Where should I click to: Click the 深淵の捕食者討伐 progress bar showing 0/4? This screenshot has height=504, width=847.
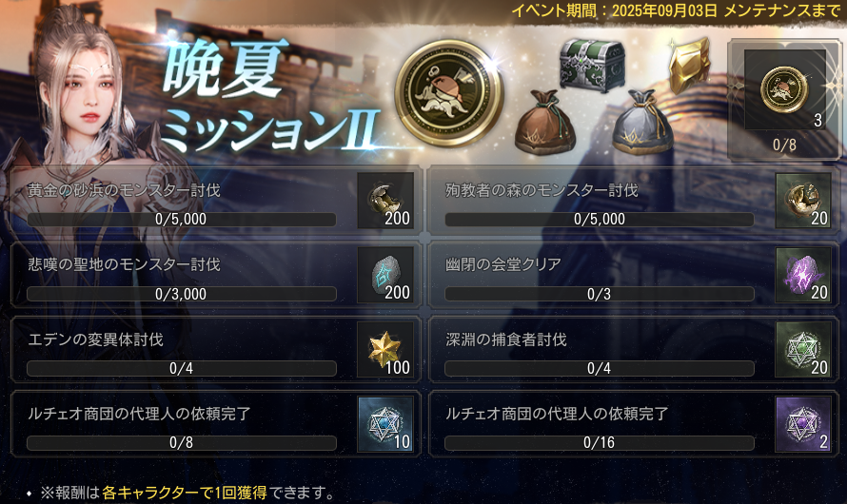point(599,369)
